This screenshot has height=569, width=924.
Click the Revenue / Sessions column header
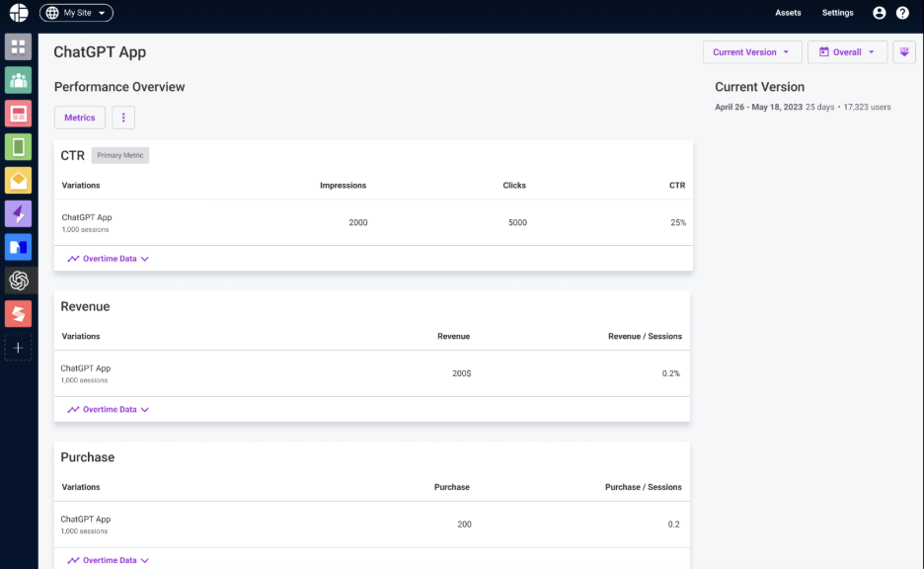[645, 336]
